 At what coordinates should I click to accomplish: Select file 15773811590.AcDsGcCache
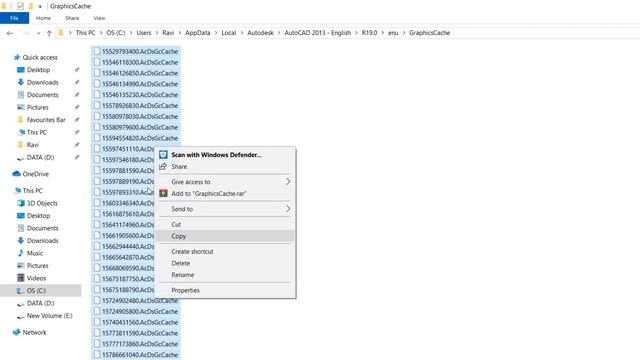tap(136, 333)
